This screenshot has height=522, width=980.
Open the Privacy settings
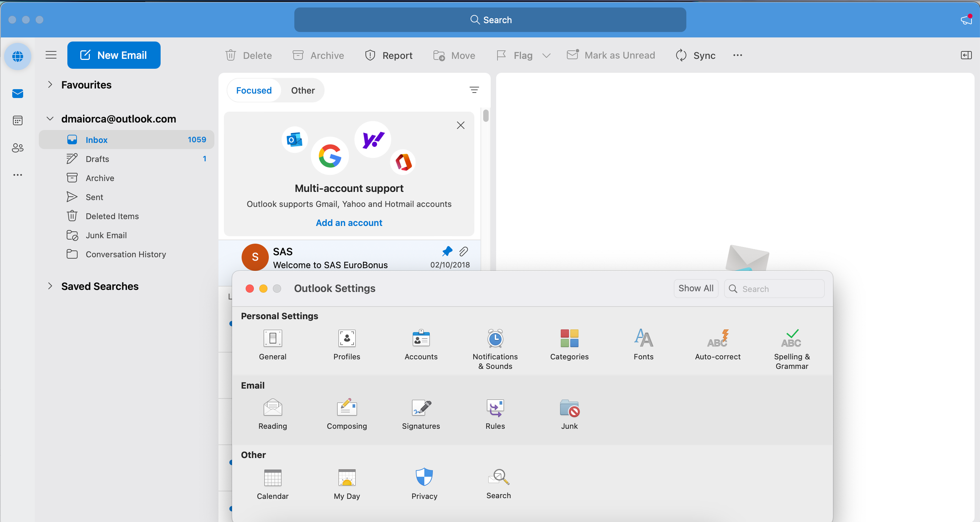tap(424, 483)
